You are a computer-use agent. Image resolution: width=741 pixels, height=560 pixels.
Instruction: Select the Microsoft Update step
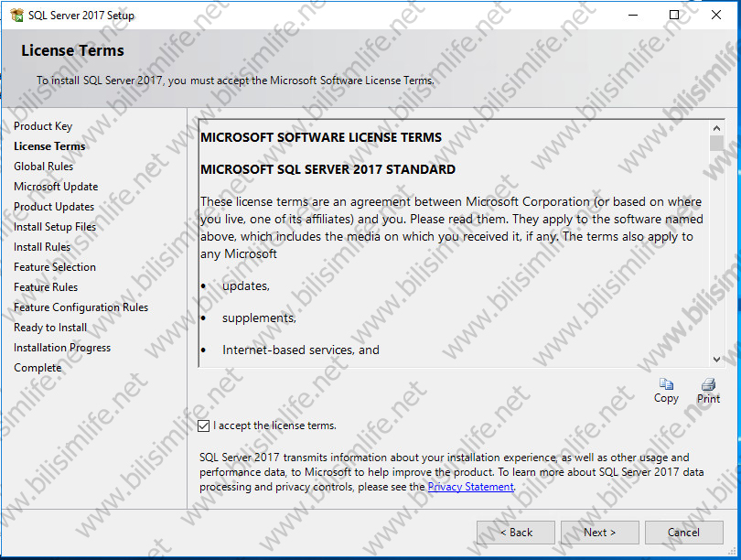coord(56,187)
